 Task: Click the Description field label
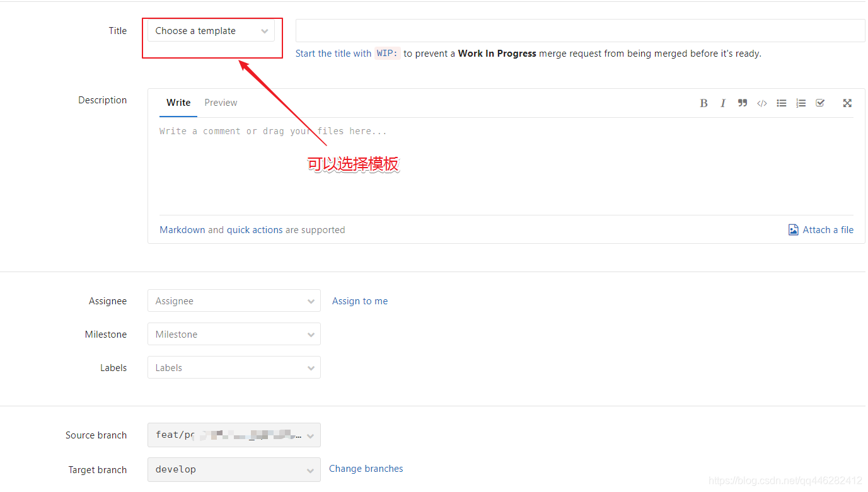(x=103, y=100)
